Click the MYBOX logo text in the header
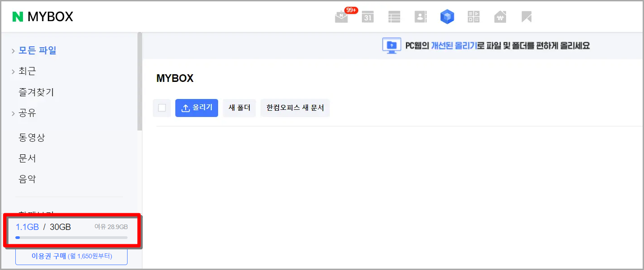The image size is (644, 270). (50, 17)
